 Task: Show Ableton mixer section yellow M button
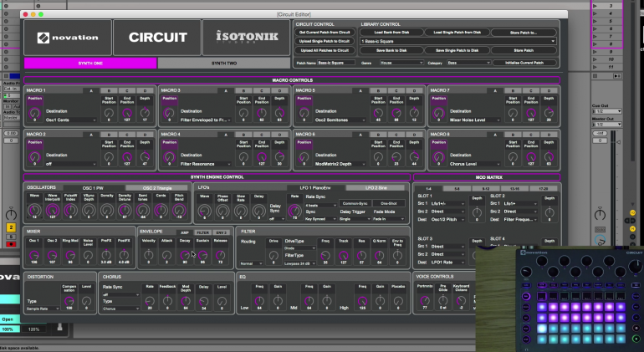632,228
